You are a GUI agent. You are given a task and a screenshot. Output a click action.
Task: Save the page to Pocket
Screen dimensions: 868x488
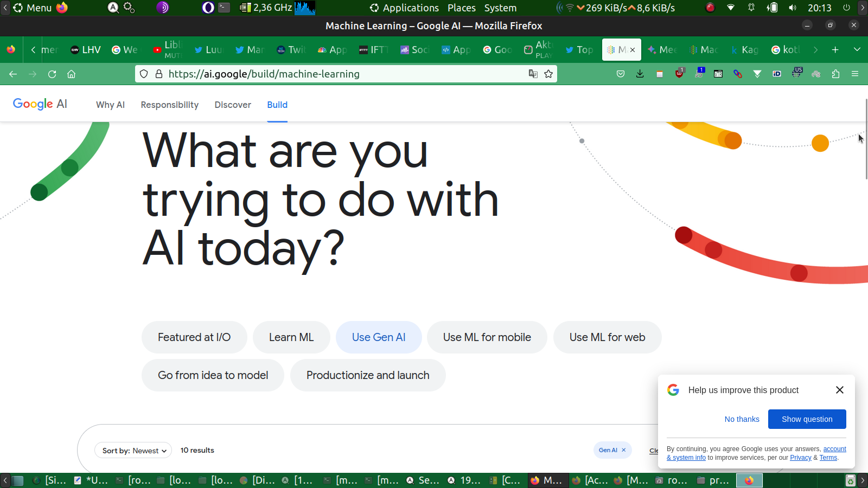(621, 74)
